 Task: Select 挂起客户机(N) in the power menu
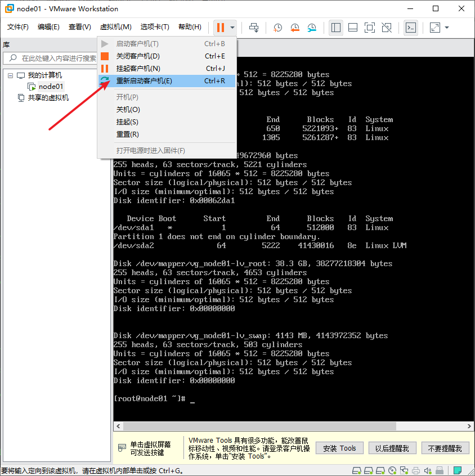coord(167,69)
